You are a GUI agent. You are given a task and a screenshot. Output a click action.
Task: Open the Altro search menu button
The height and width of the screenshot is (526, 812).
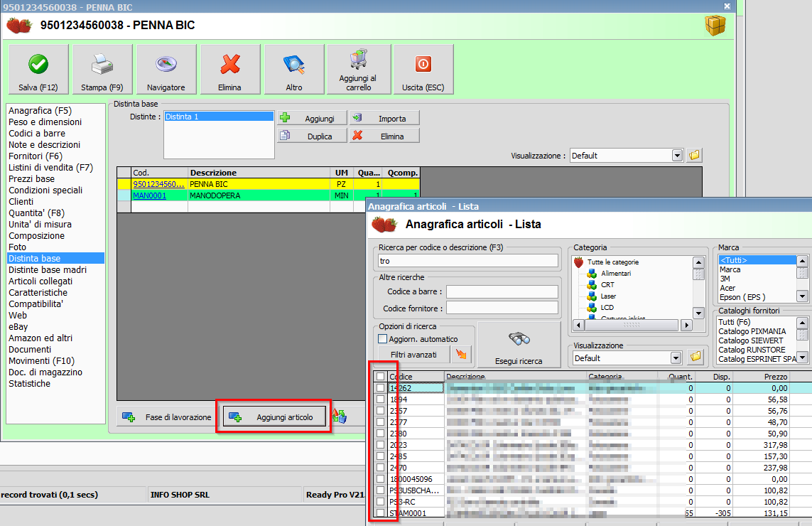coord(293,70)
